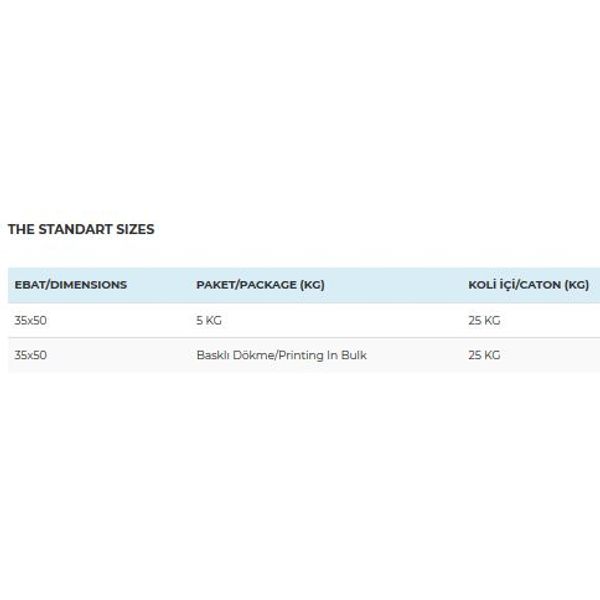This screenshot has height=600, width=600.
Task: Select the PAKET/PACKAGE (KG) column header
Action: pos(260,285)
